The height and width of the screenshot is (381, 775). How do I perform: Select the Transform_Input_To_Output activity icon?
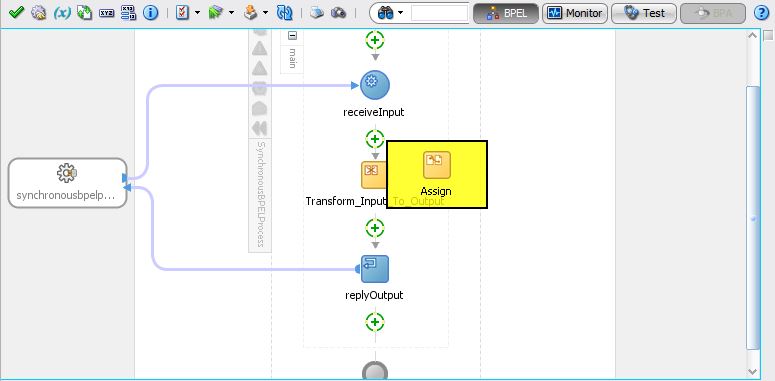coord(374,174)
